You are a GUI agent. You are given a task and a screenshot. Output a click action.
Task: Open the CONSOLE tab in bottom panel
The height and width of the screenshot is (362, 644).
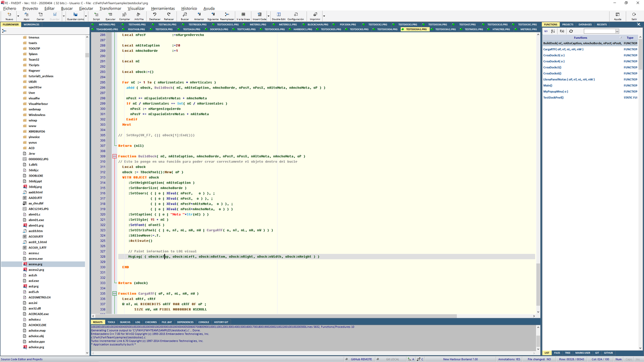(204, 322)
